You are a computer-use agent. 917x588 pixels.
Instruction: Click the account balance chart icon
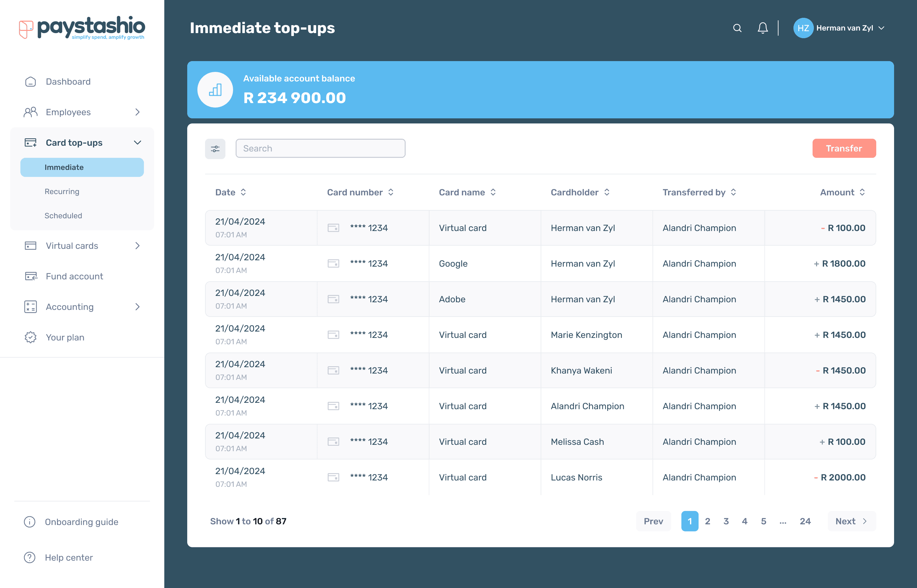[215, 90]
